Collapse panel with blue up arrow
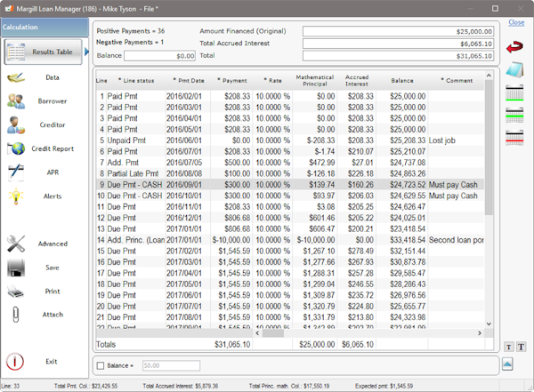 [507, 364]
